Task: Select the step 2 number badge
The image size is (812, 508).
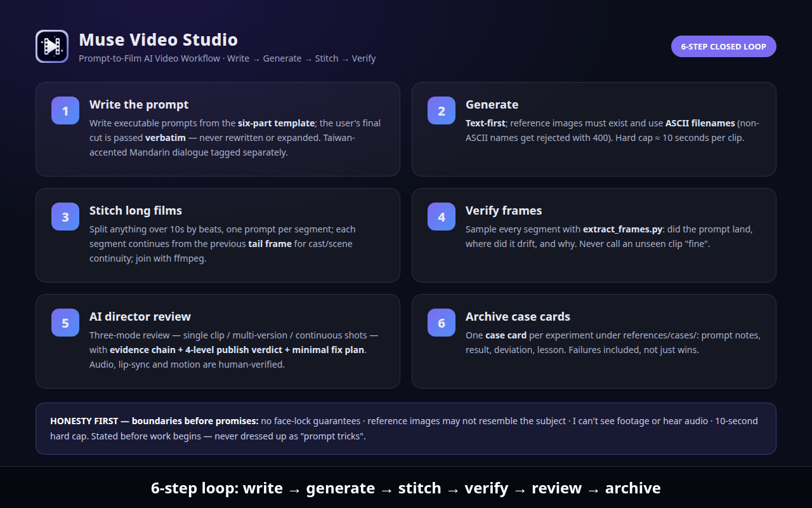Action: 442,111
